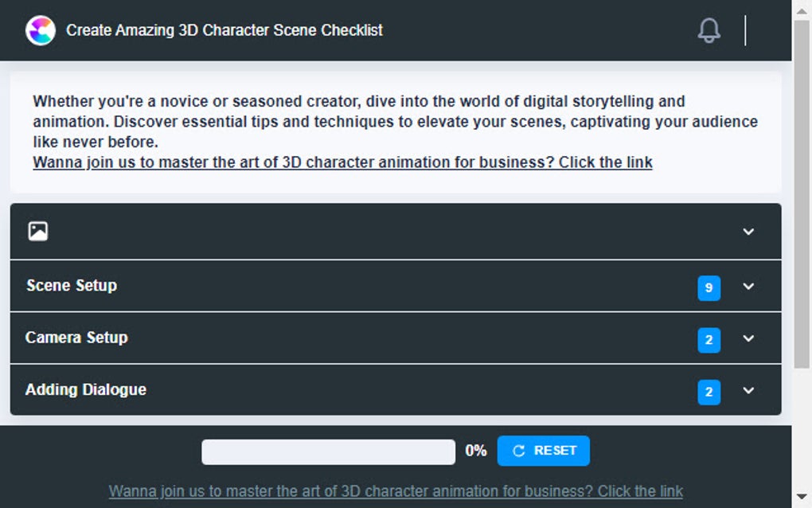Open the Scene Setup section title
This screenshot has width=812, height=508.
coord(72,285)
